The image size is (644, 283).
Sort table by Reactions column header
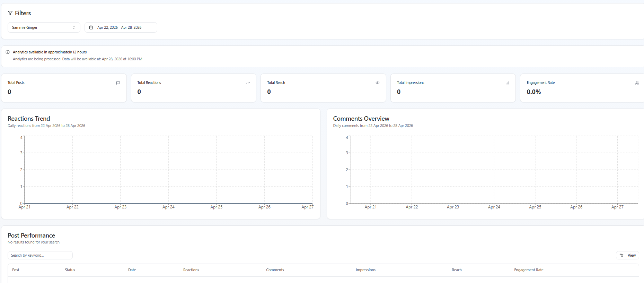191,270
